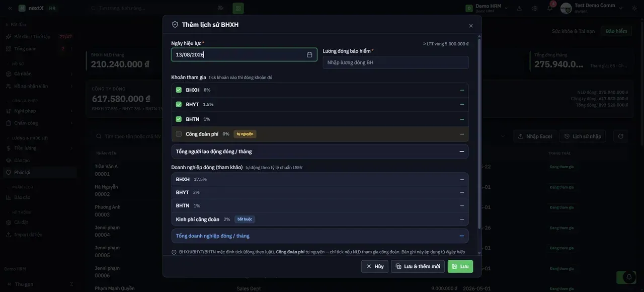
Task: Enable the Công đoàn phí checkbox
Action: (x=179, y=134)
